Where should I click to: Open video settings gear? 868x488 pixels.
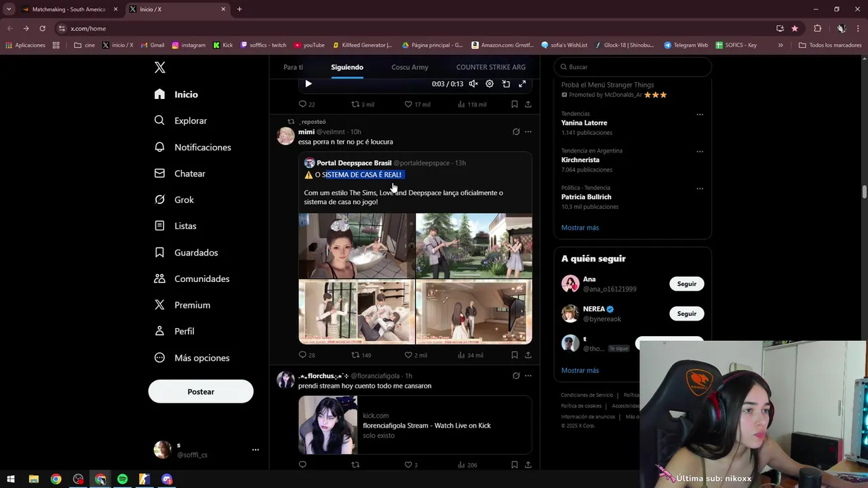click(x=490, y=83)
